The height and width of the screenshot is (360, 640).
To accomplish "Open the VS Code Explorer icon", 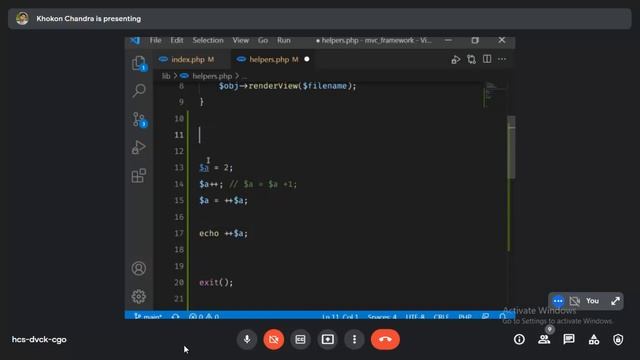I will click(x=139, y=63).
